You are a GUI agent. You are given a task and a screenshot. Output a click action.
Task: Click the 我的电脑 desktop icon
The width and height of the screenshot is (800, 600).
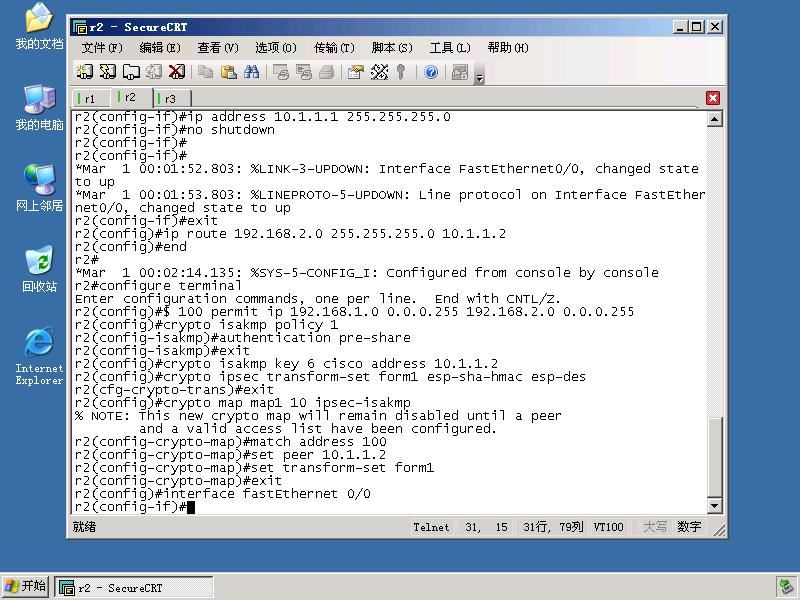pyautogui.click(x=39, y=108)
